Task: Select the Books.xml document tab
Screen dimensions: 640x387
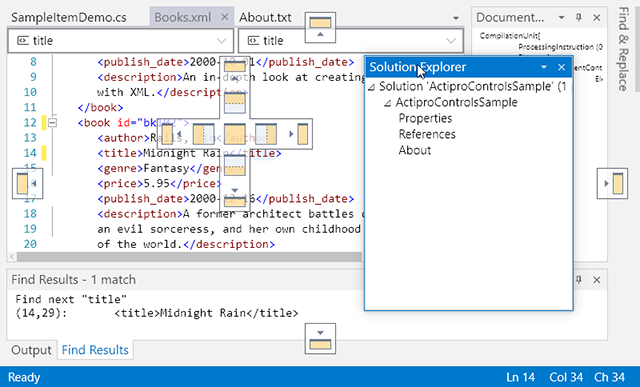Action: [x=183, y=17]
